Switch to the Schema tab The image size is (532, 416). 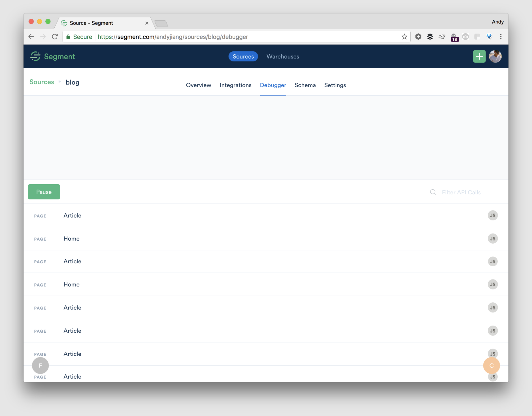(x=305, y=85)
